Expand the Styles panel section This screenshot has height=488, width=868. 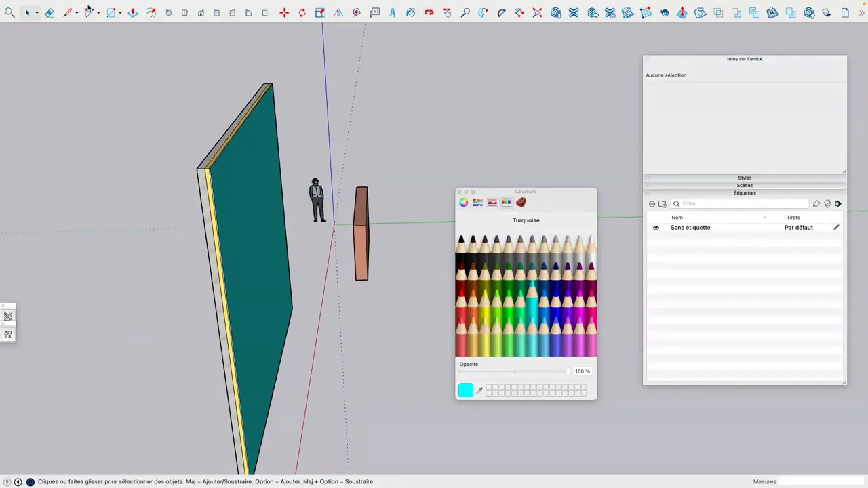[x=745, y=178]
